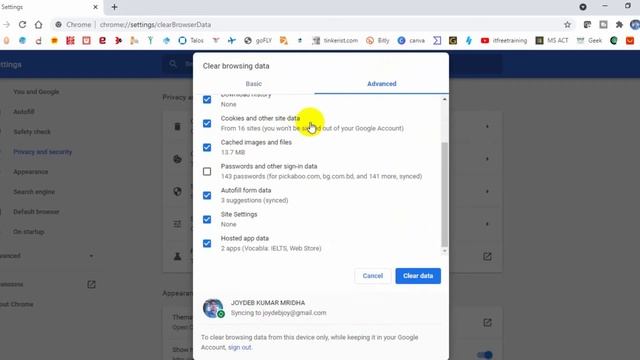
Task: Click the cookie icon in Privacy section
Action: tap(178, 159)
